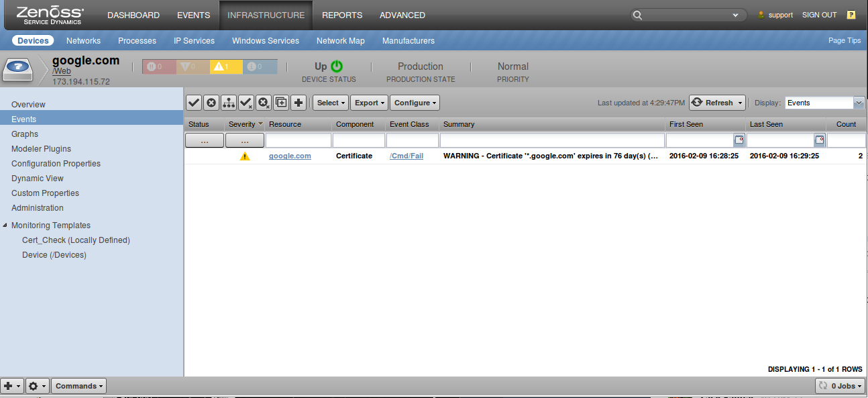Click the Refresh button
This screenshot has height=398, width=868.
[x=712, y=103]
